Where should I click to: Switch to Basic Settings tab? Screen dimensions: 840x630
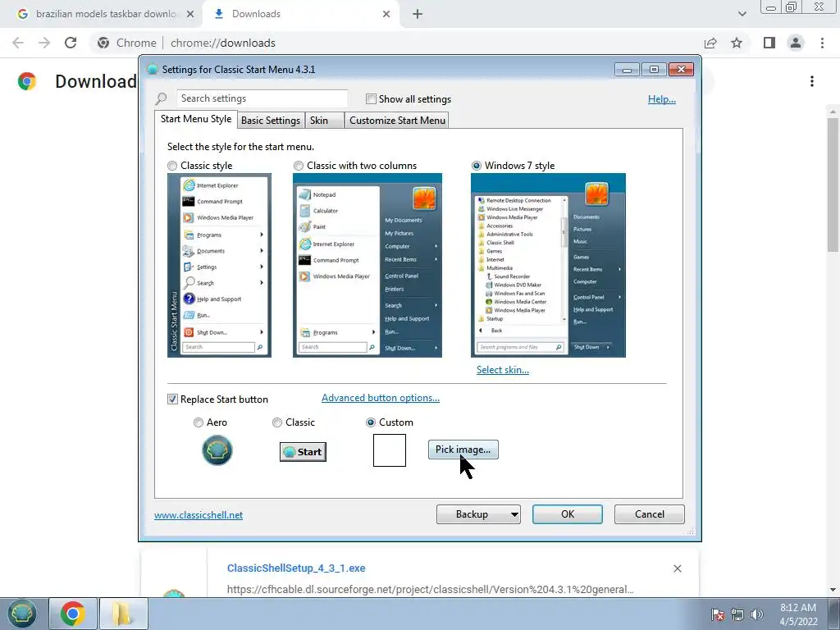click(x=271, y=121)
